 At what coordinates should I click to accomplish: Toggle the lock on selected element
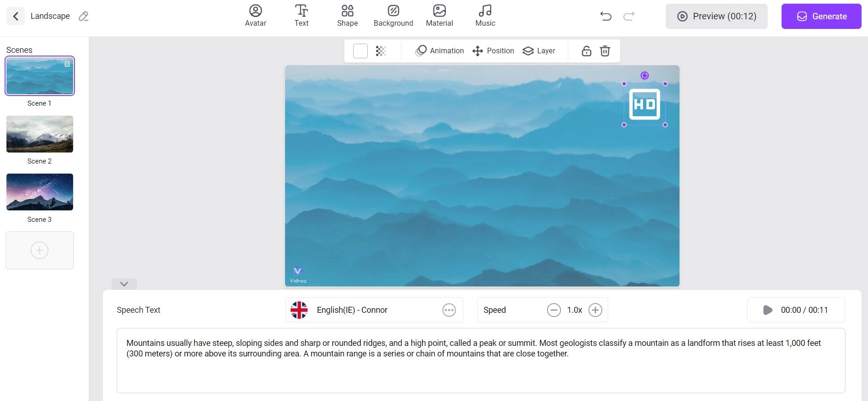586,51
